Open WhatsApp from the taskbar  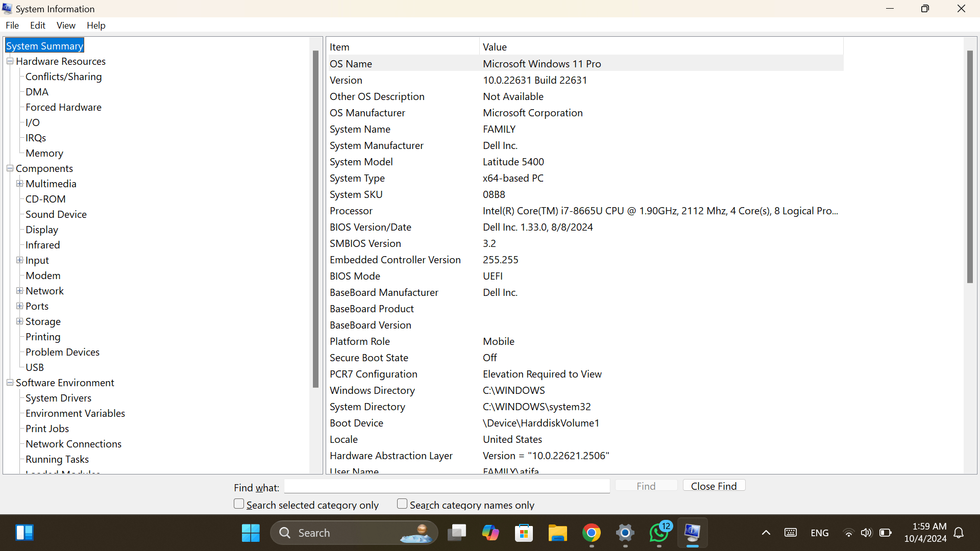point(658,533)
